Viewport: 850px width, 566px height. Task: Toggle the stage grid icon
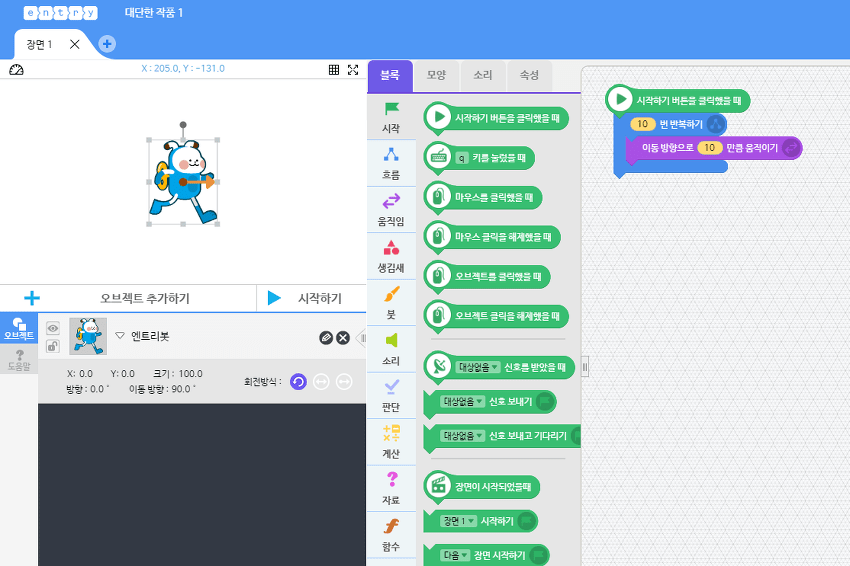[x=334, y=69]
